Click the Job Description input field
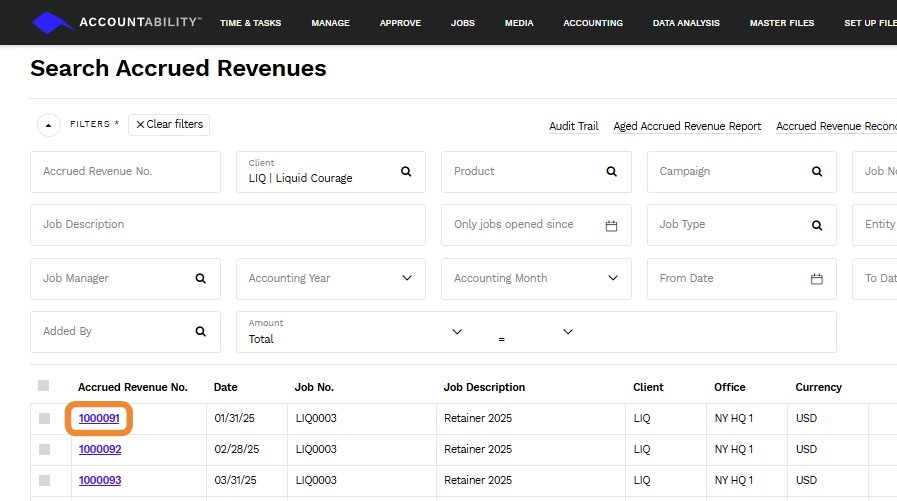The width and height of the screenshot is (897, 501). (228, 225)
